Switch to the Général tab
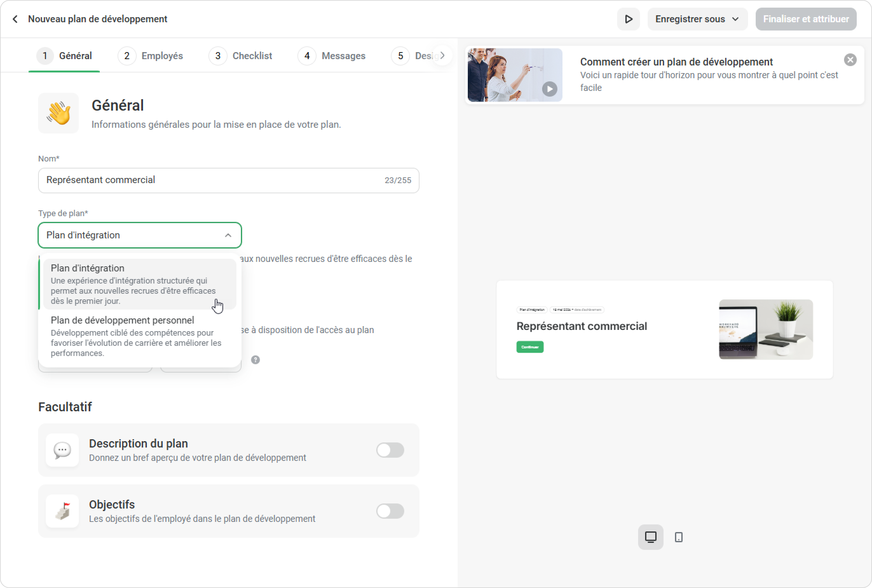The image size is (872, 588). coord(64,56)
